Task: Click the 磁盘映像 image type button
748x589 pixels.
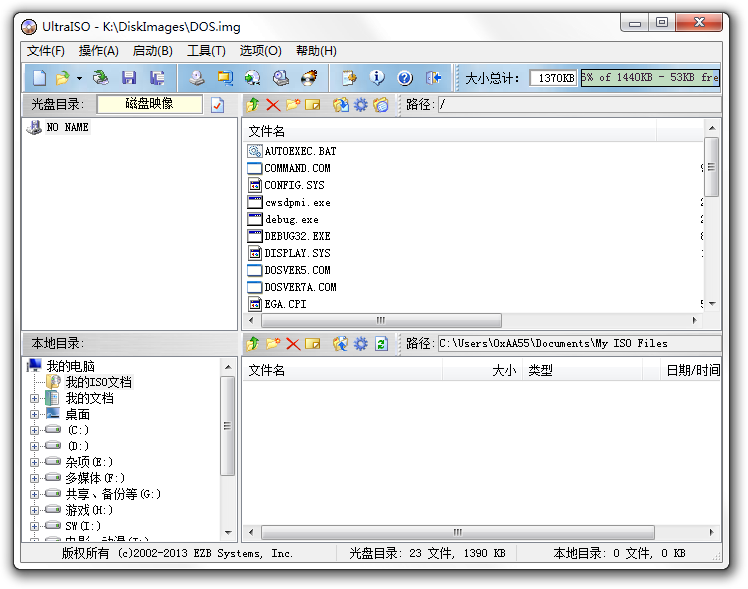Action: click(150, 105)
